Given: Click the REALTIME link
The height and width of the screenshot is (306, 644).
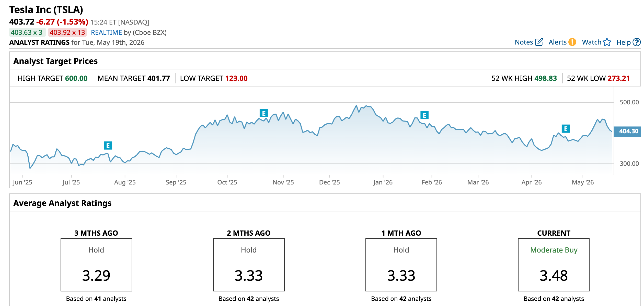Looking at the screenshot, I should (x=106, y=32).
